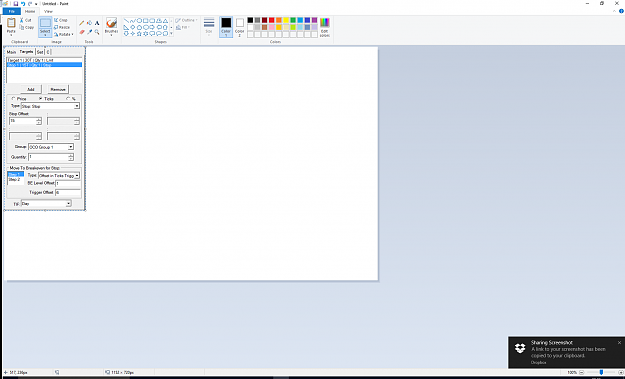This screenshot has height=379, width=625.
Task: Open the Resize dialog
Action: pyautogui.click(x=62, y=27)
